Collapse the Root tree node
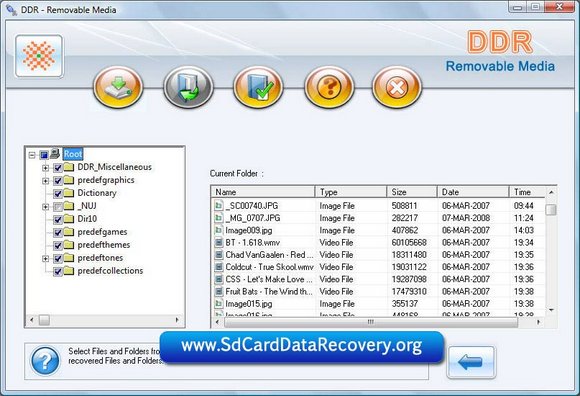Image resolution: width=580 pixels, height=396 pixels. click(32, 155)
